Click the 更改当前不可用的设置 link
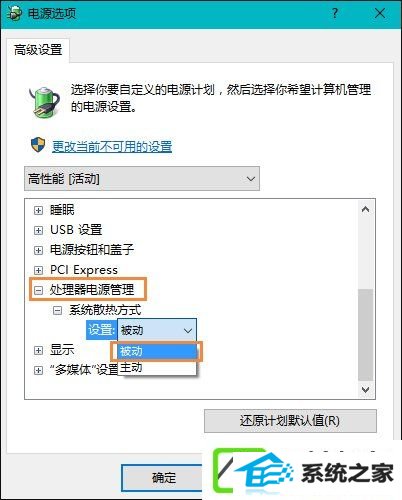This screenshot has height=500, width=402. [112, 146]
